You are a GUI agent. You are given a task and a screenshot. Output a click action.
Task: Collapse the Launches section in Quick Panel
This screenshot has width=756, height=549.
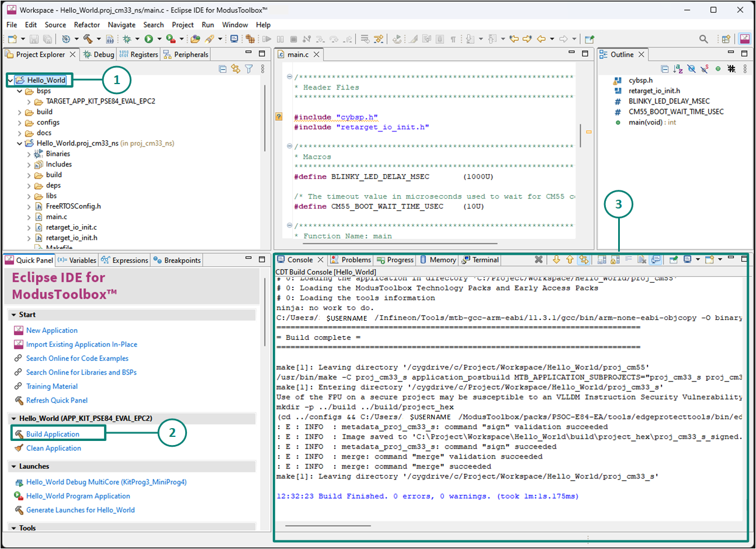[x=13, y=467]
